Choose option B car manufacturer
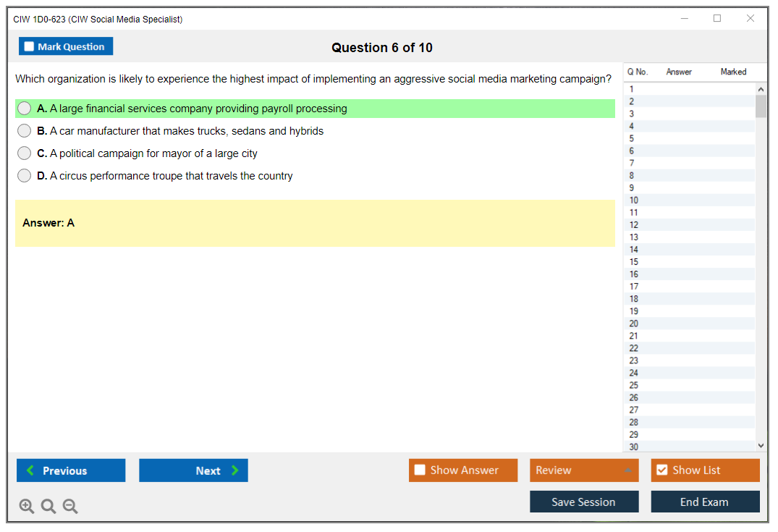778x532 pixels. tap(25, 131)
